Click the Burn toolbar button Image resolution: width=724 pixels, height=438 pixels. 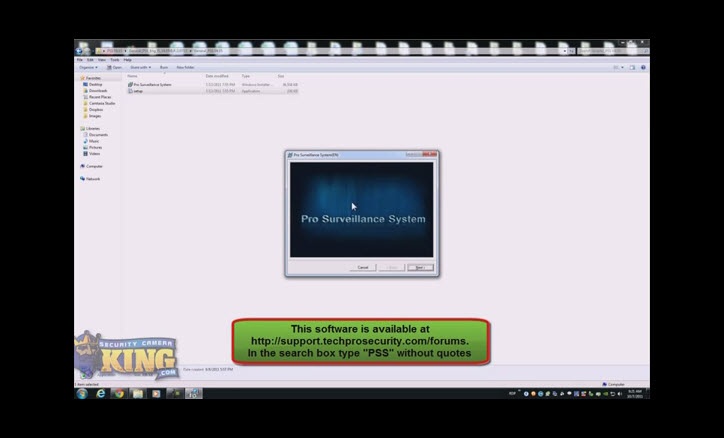(x=164, y=67)
